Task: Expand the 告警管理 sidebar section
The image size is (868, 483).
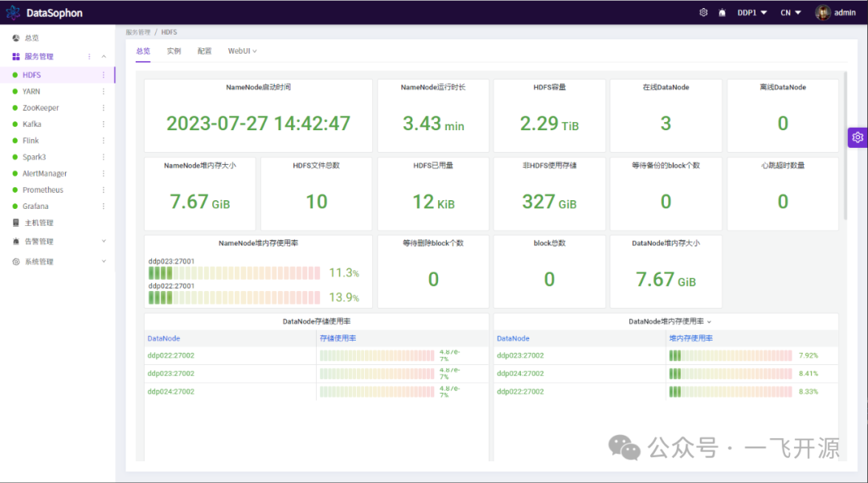Action: click(x=103, y=241)
